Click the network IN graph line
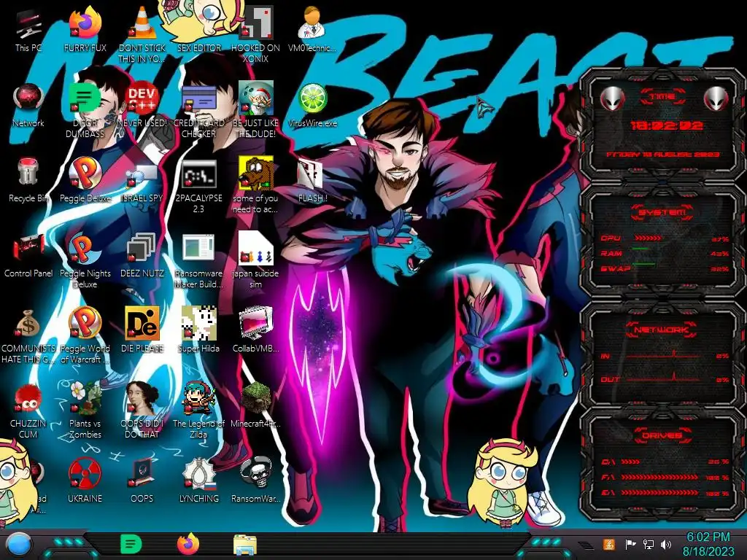 [x=663, y=355]
